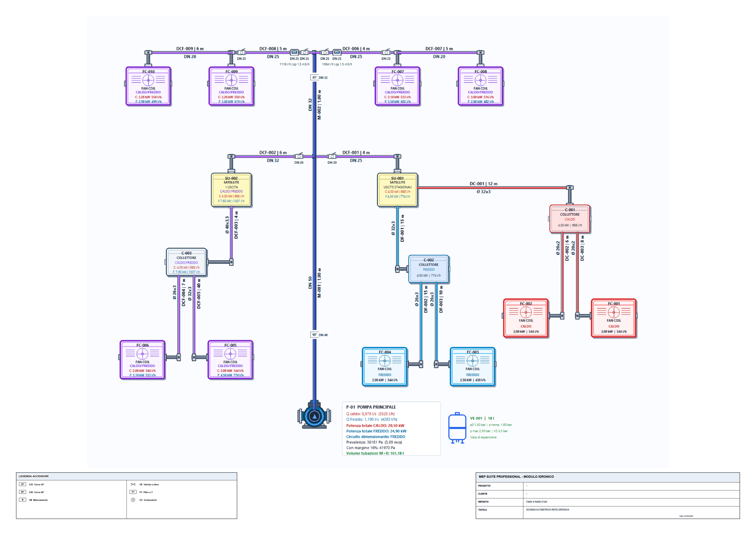Click the FC-007 fan coil unit
This screenshot has height=535, width=756.
(x=397, y=86)
